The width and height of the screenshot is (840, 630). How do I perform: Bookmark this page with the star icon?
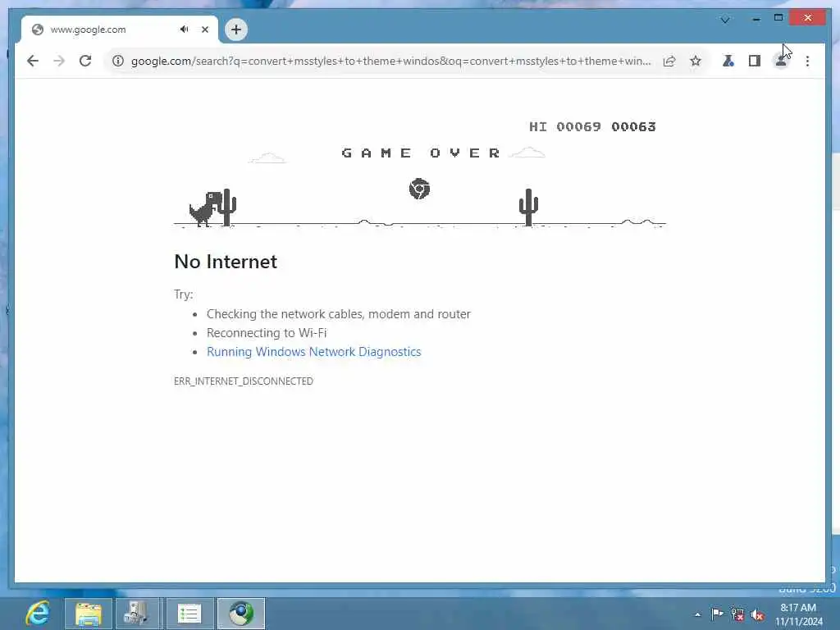pos(696,61)
